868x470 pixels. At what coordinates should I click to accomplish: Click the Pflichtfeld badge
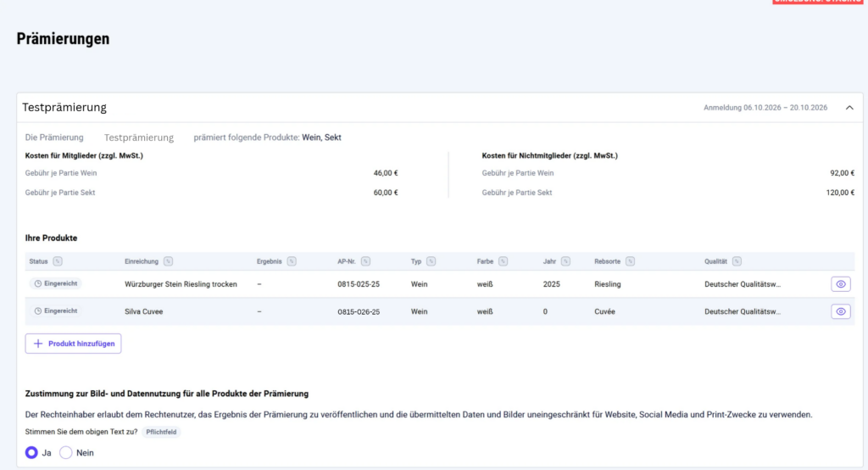(x=161, y=432)
